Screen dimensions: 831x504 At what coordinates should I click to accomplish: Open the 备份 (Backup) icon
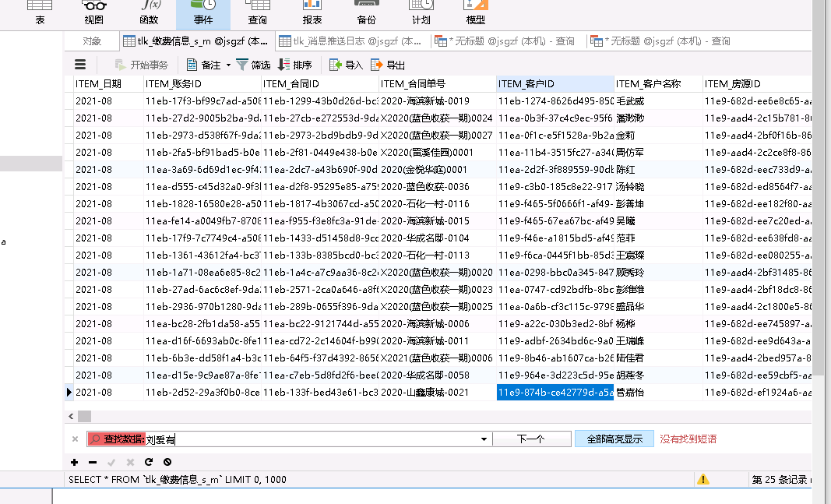tap(366, 13)
